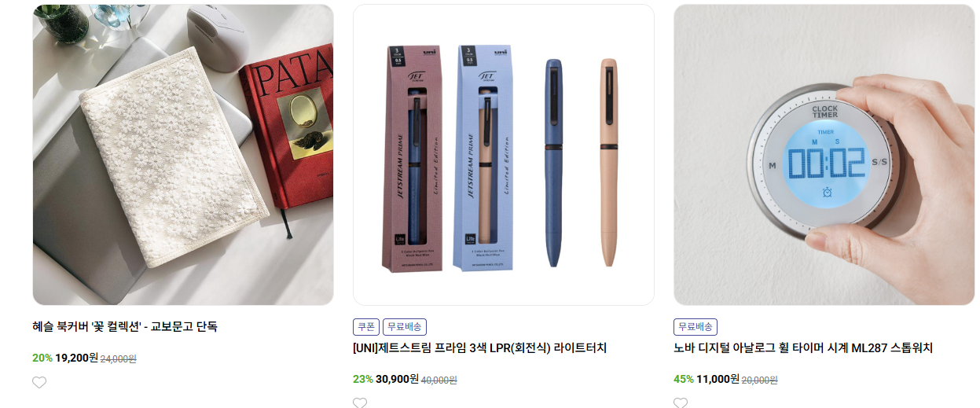Image resolution: width=980 pixels, height=408 pixels.
Task: Click the 20% discount label
Action: tap(42, 358)
